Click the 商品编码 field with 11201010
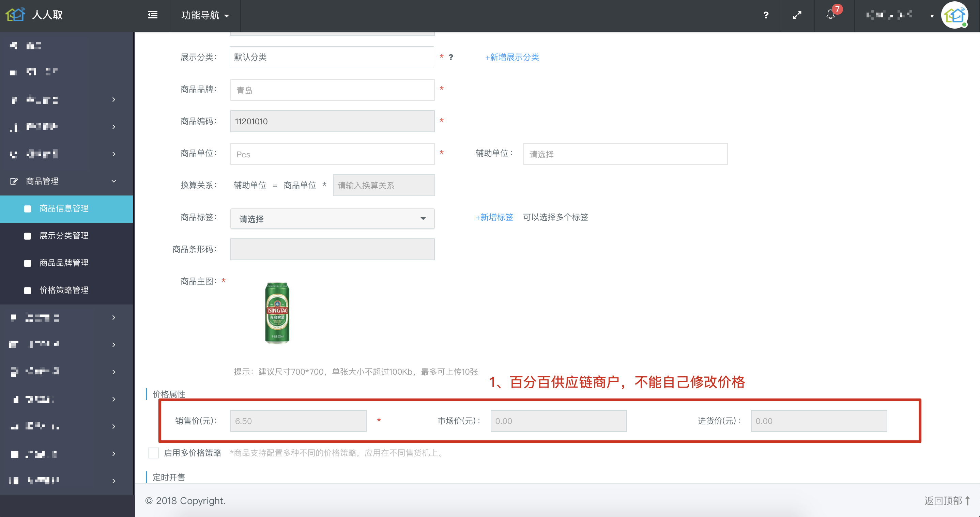Screen dimensions: 980x517 coord(332,121)
